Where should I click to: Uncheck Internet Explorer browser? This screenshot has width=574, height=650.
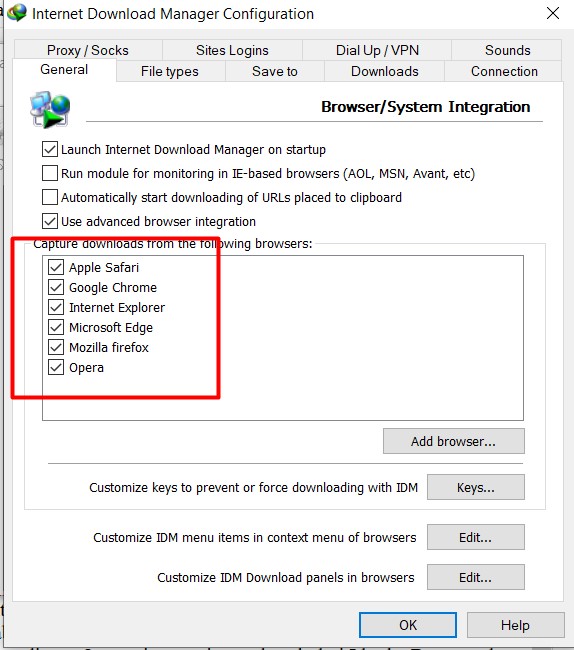coord(56,307)
